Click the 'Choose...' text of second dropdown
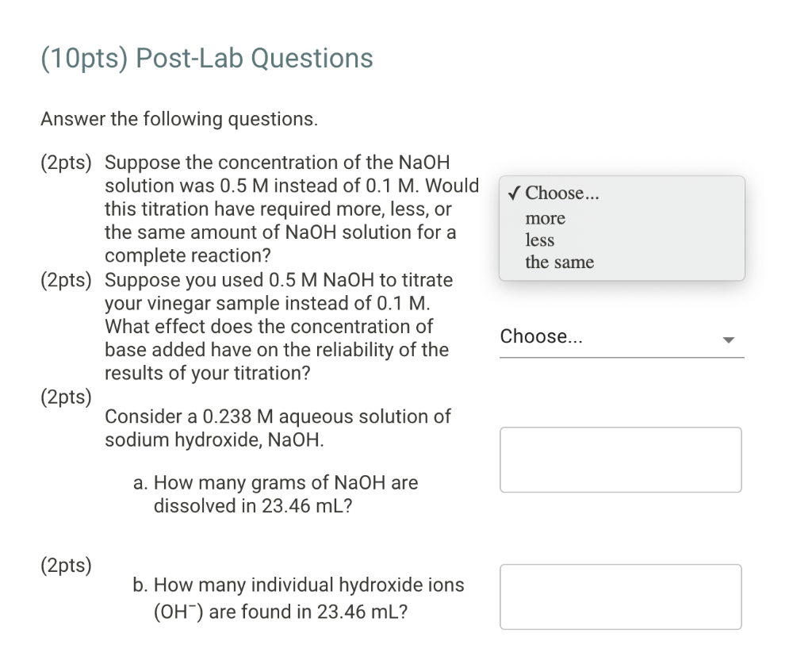The width and height of the screenshot is (812, 660). point(542,336)
